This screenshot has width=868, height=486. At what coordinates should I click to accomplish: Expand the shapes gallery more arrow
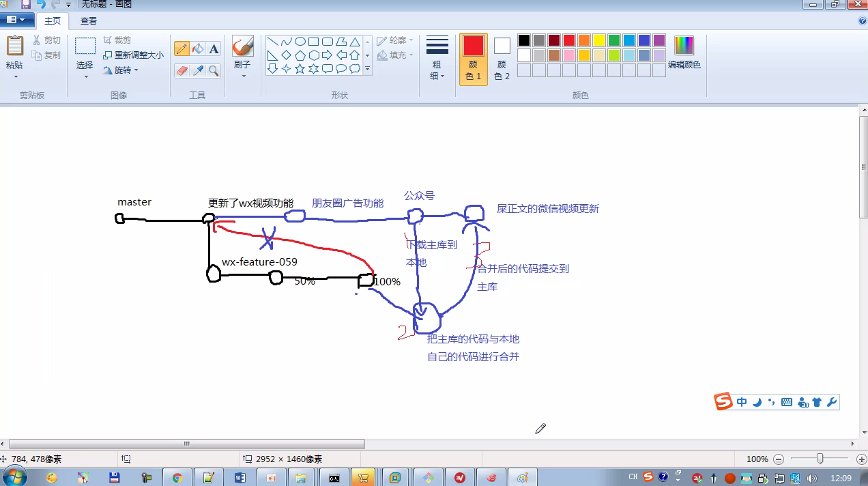[x=367, y=69]
